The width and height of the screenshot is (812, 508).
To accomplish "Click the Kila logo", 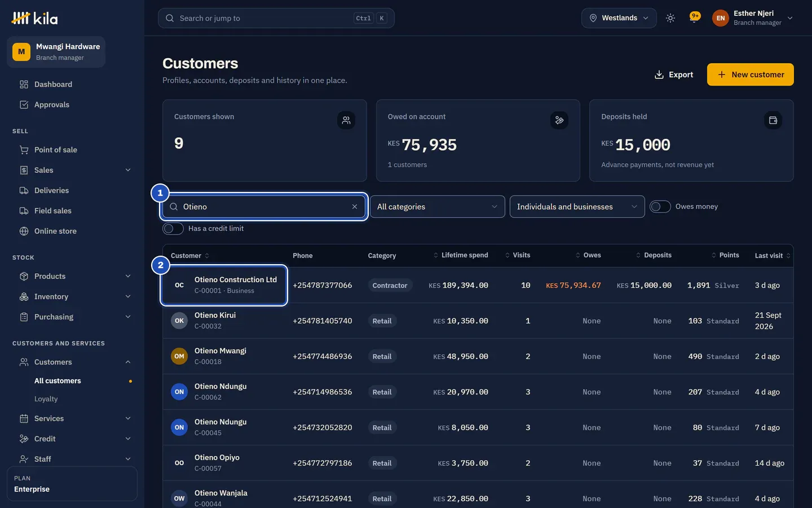I will pyautogui.click(x=34, y=18).
